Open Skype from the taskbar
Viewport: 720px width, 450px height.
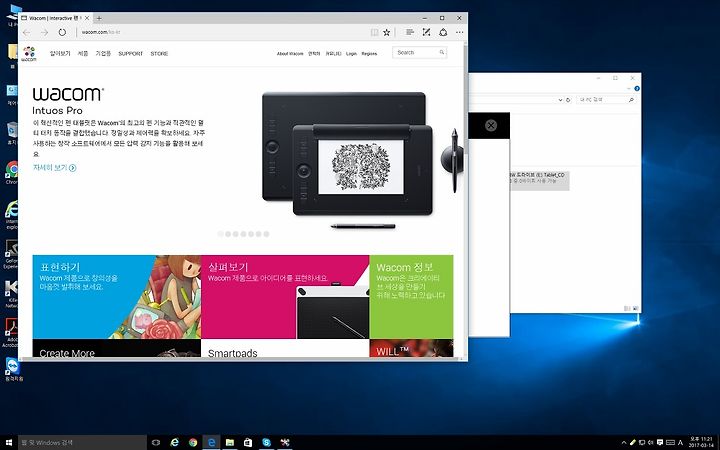[x=266, y=443]
